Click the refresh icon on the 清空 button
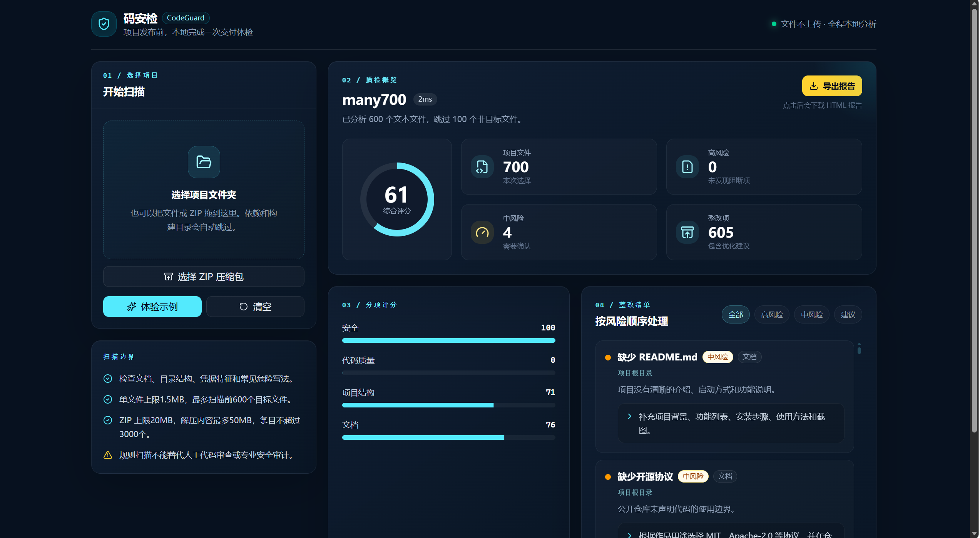Image resolution: width=980 pixels, height=538 pixels. 243,307
